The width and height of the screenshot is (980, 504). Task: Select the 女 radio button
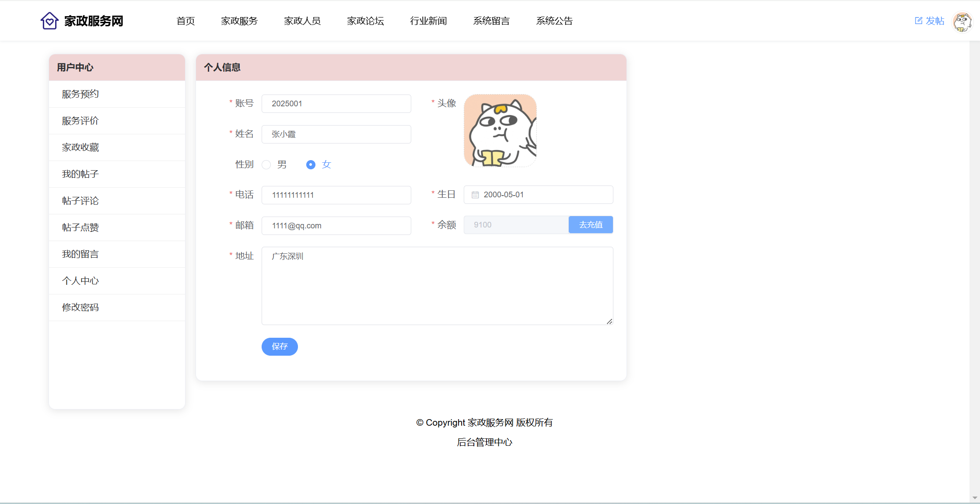(x=311, y=165)
